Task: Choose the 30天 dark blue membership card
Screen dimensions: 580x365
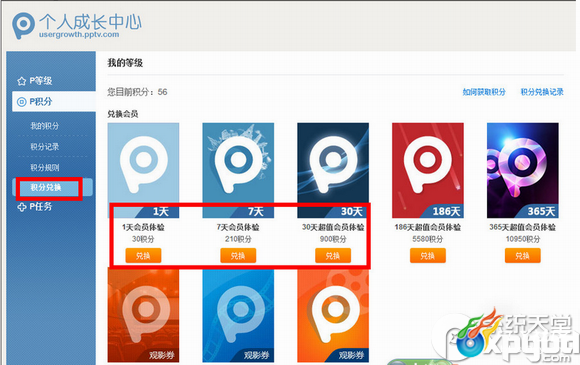Action: (333, 170)
